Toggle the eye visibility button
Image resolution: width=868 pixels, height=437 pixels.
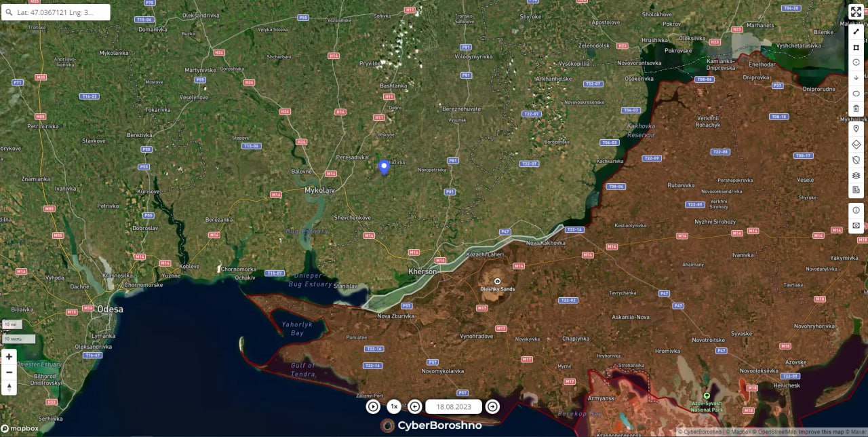(856, 225)
